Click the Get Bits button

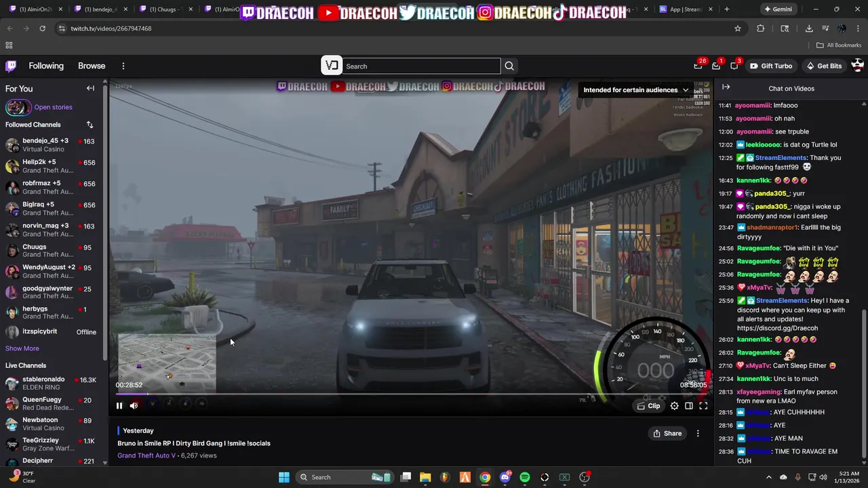(823, 66)
